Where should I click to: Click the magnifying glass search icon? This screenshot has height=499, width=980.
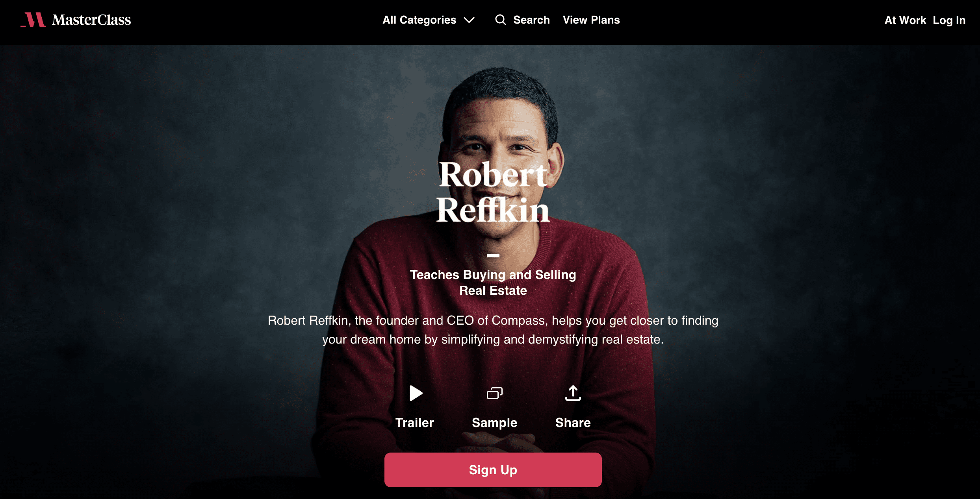500,20
